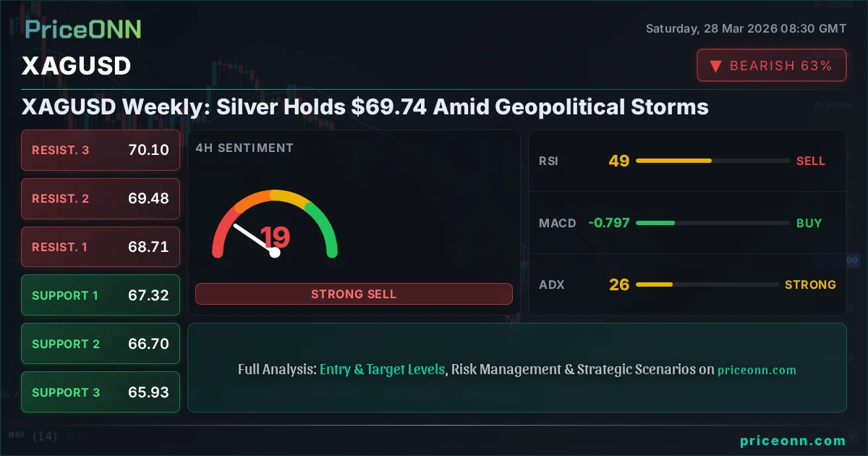Select the Resist. 1 level 68.71
This screenshot has width=868, height=456.
101,247
